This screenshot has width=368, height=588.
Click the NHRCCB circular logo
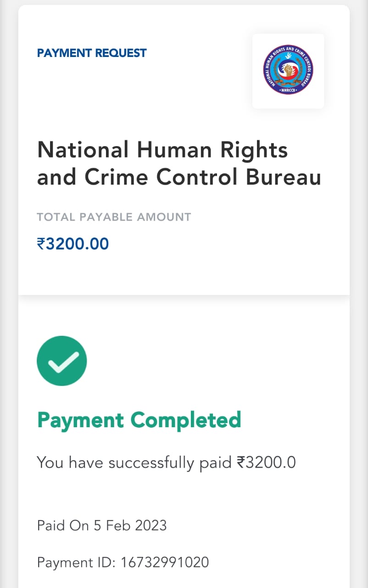click(x=288, y=71)
